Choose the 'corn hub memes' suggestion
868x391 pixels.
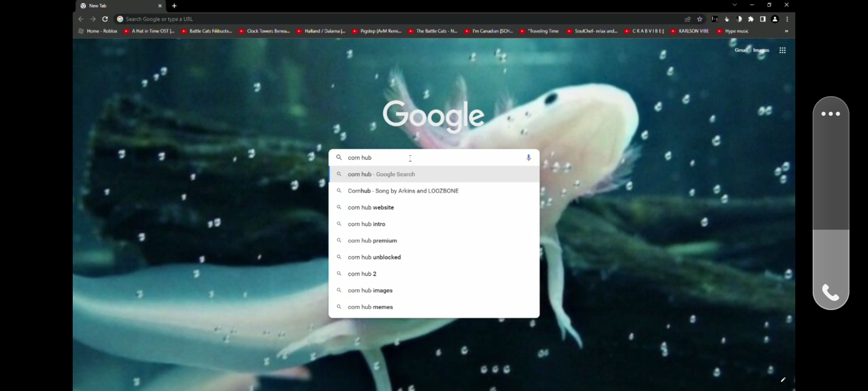371,307
